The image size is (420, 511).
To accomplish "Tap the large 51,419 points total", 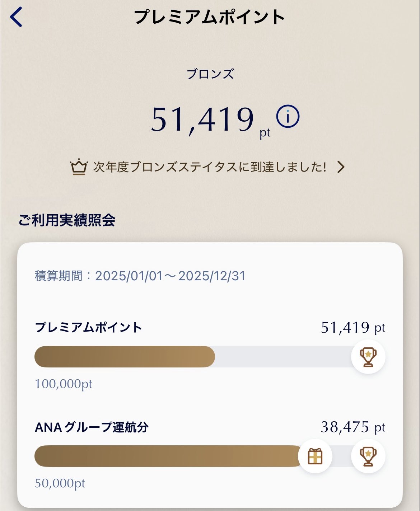I will pos(203,119).
